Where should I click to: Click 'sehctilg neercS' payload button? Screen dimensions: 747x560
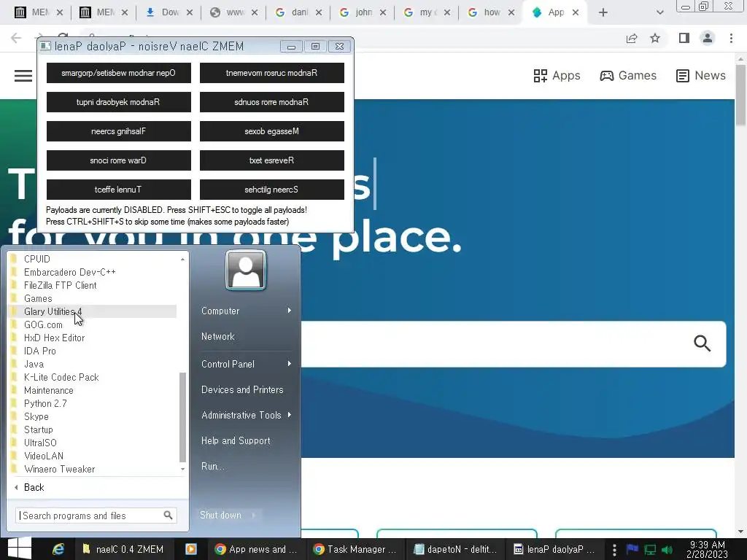click(x=271, y=190)
